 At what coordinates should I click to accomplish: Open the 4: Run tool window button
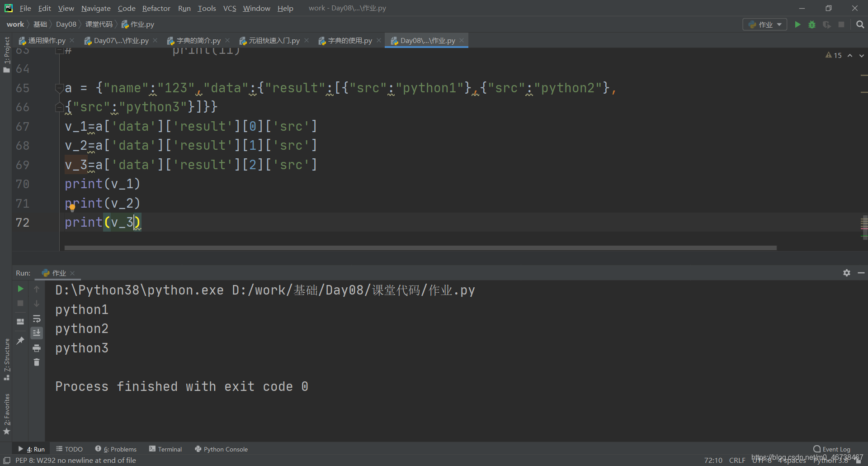click(32, 449)
